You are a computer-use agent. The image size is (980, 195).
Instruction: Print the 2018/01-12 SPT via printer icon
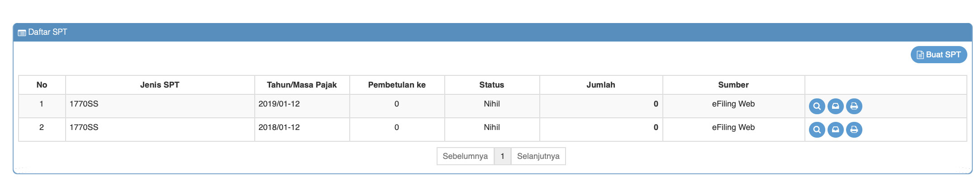(x=854, y=130)
